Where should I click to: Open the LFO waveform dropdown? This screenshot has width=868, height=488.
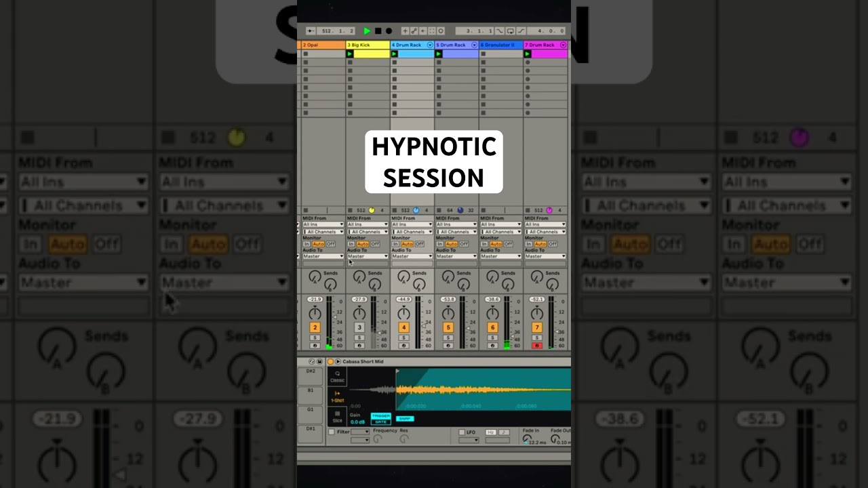point(469,441)
